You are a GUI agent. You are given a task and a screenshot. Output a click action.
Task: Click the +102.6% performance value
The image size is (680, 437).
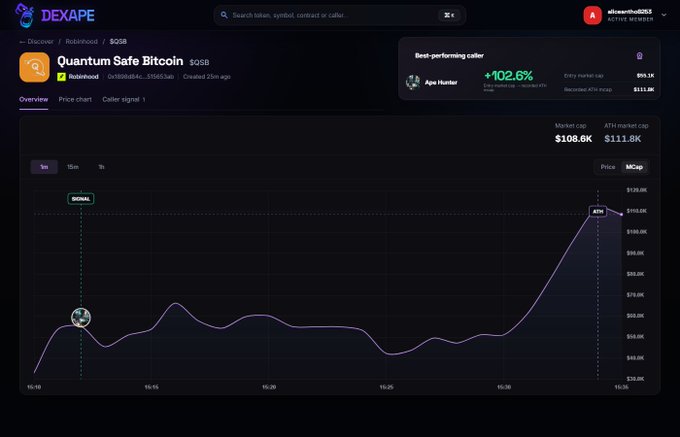(x=508, y=76)
